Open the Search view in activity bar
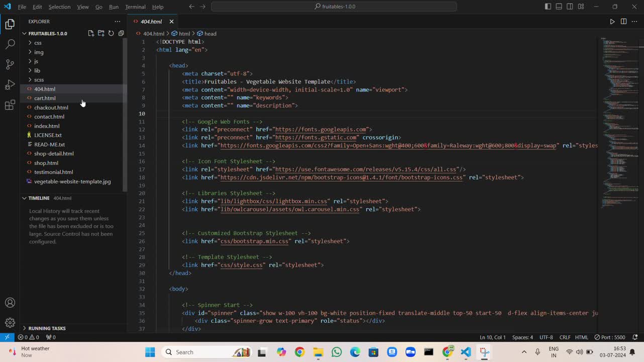The image size is (644, 362). [x=10, y=44]
